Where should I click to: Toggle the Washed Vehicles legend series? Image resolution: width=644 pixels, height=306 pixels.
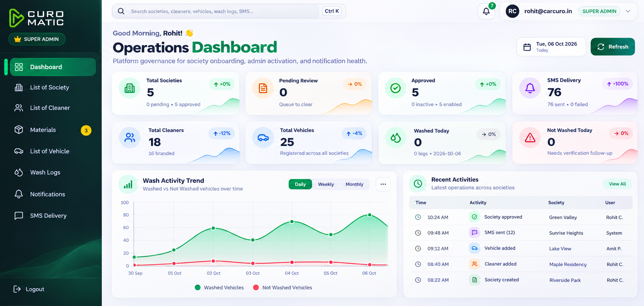click(x=219, y=288)
